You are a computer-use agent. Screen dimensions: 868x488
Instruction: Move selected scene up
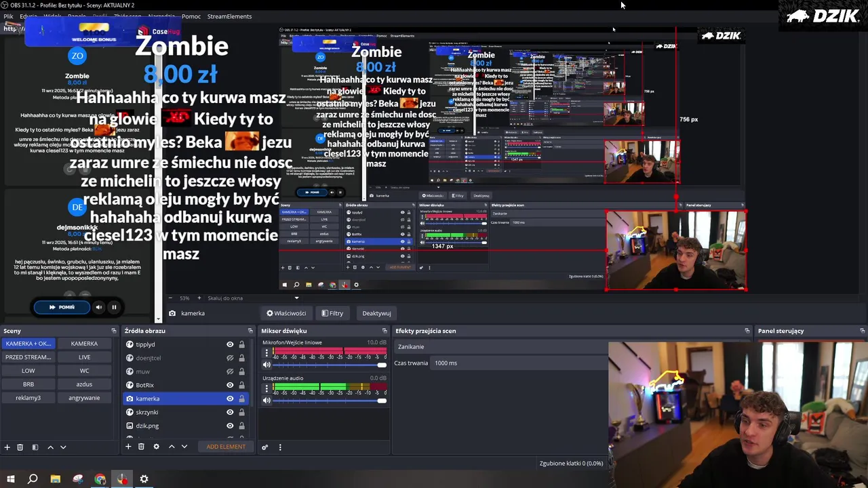50,447
